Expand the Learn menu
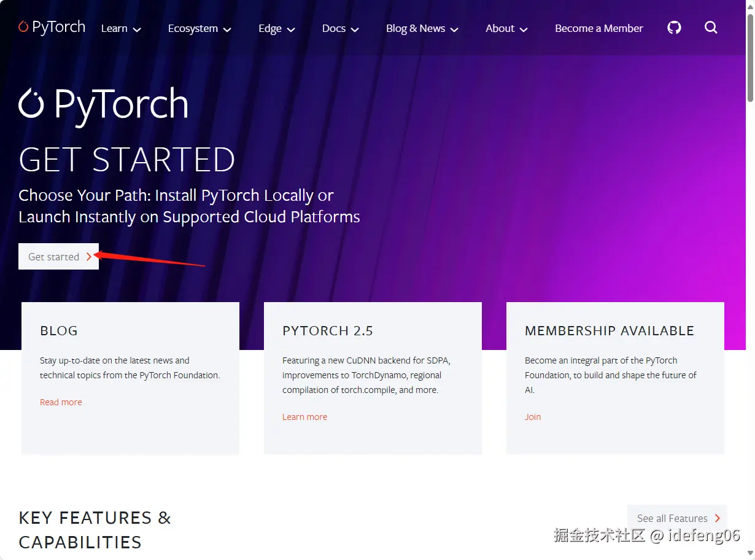 (x=121, y=28)
